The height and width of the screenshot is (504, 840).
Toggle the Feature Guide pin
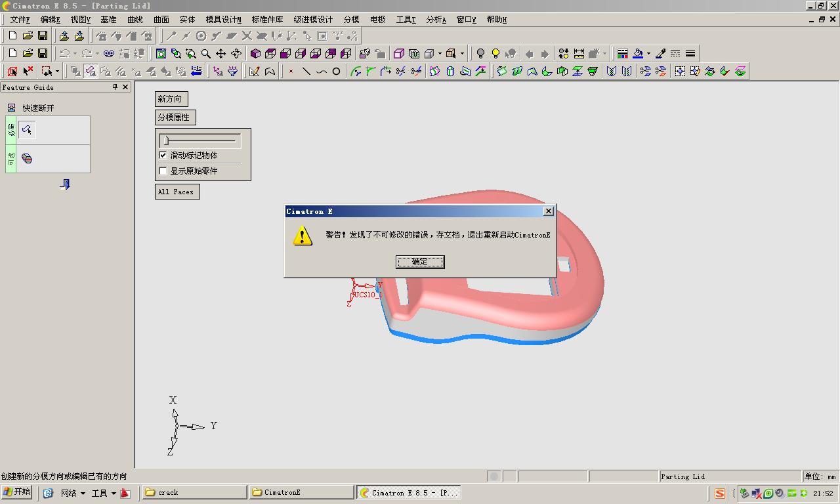(x=115, y=87)
